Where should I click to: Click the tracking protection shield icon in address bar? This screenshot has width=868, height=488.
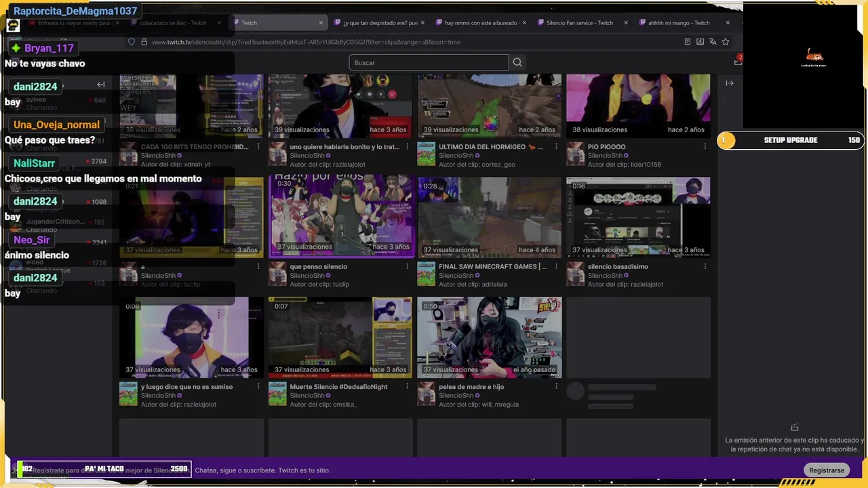click(x=132, y=42)
